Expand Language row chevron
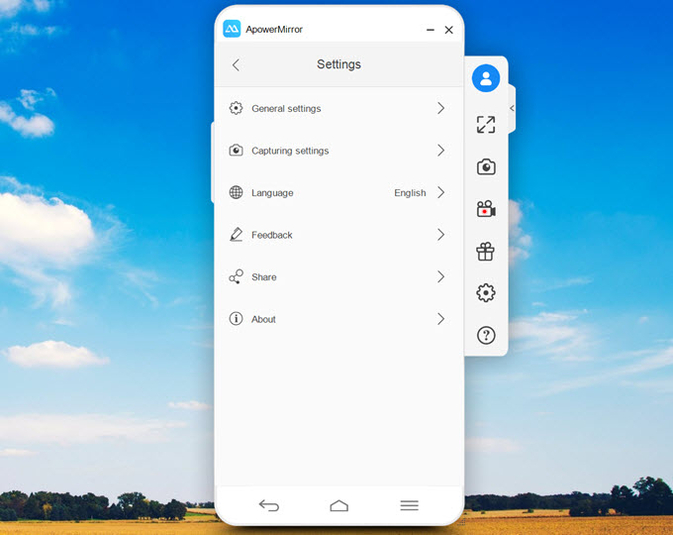This screenshot has width=673, height=535. point(441,192)
